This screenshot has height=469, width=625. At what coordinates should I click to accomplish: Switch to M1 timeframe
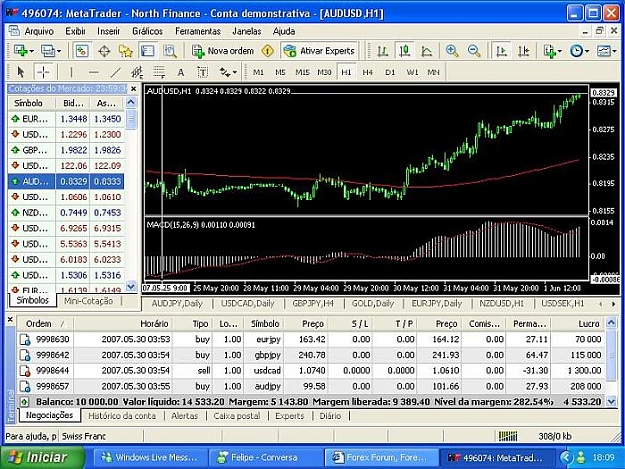pyautogui.click(x=258, y=72)
